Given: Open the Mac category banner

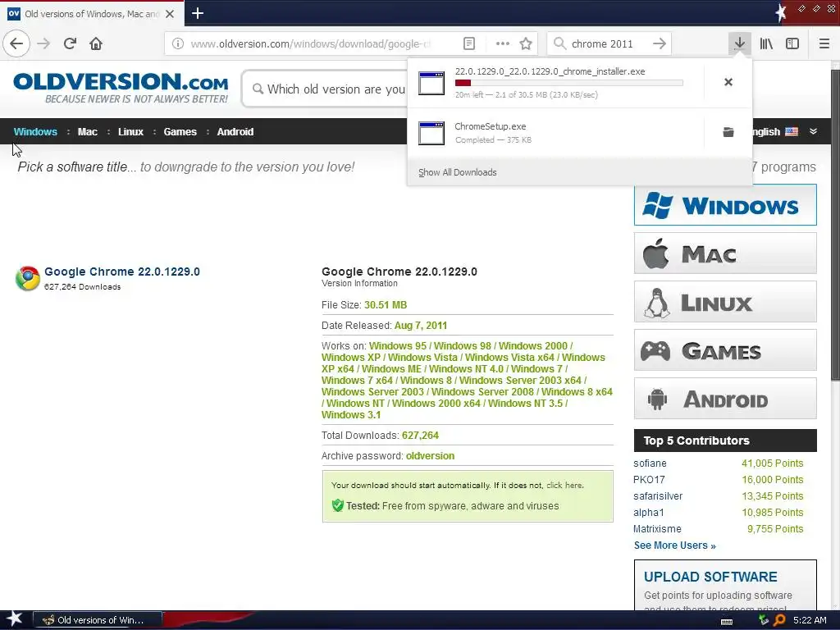Looking at the screenshot, I should [x=725, y=253].
